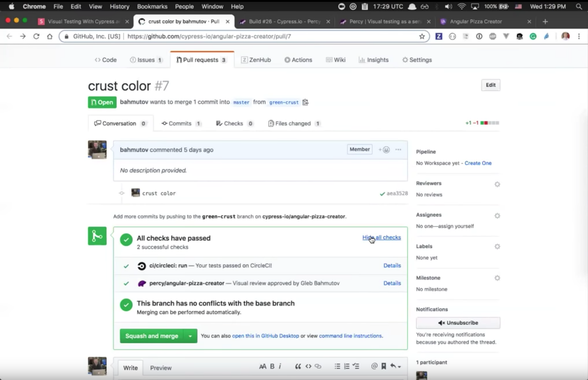588x380 pixels.
Task: Add a task list
Action: pos(356,366)
